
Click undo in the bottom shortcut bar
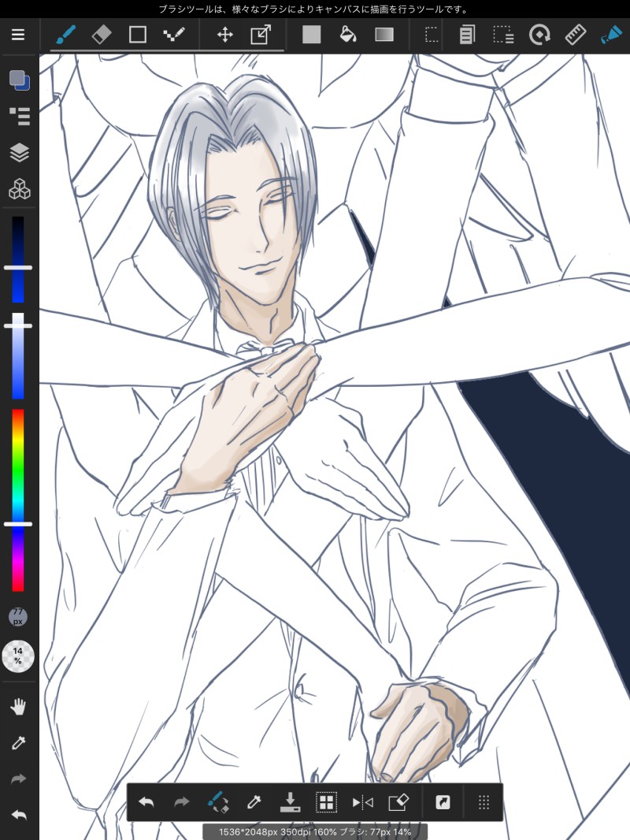146,802
